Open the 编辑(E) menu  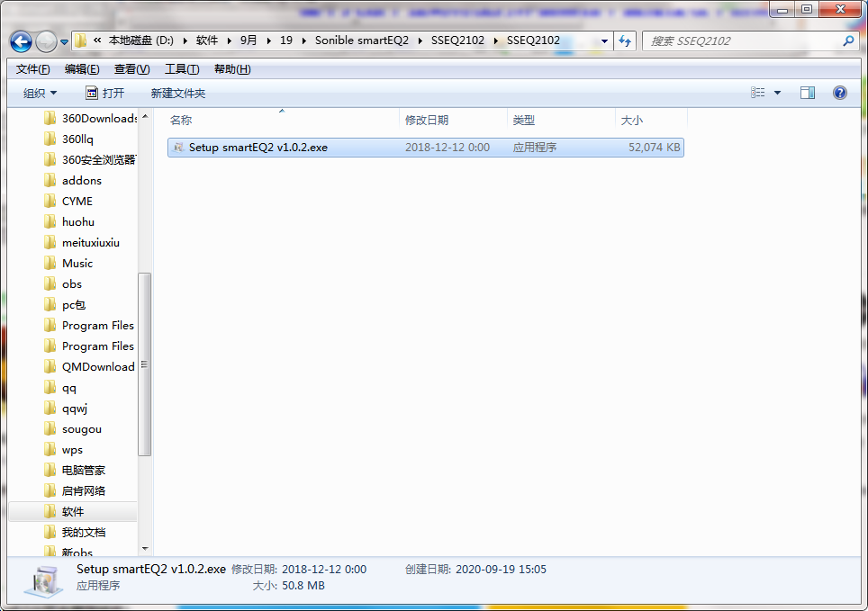coord(82,69)
